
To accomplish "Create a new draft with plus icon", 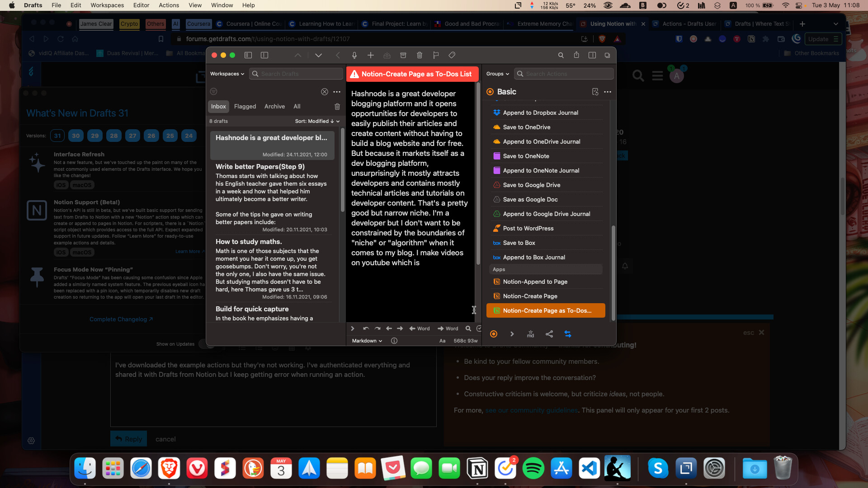I will [x=371, y=55].
